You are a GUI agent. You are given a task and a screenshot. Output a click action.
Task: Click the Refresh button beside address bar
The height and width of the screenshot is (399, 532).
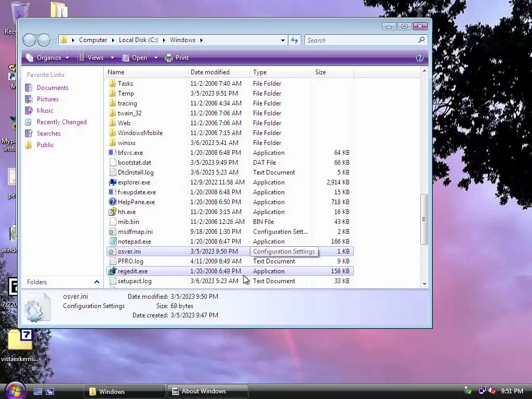(295, 41)
